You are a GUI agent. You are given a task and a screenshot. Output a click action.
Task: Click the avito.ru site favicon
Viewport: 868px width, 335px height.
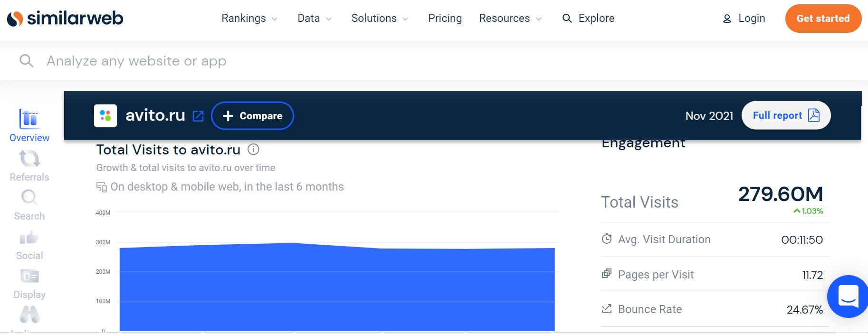105,116
